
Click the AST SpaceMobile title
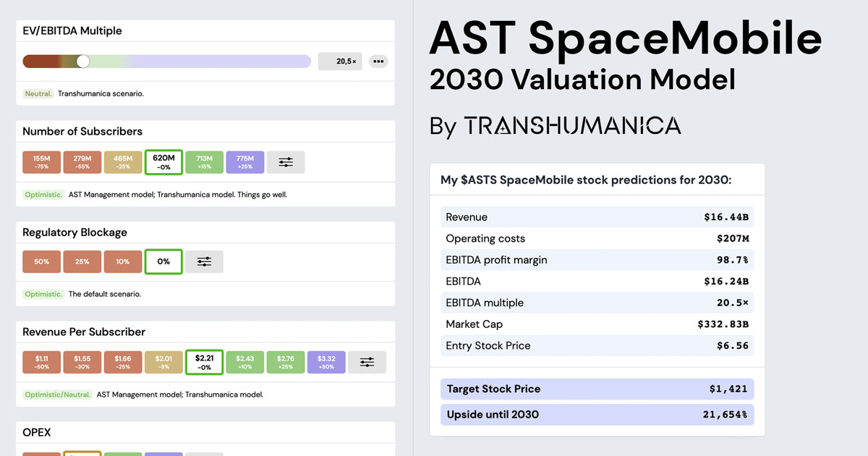point(626,37)
